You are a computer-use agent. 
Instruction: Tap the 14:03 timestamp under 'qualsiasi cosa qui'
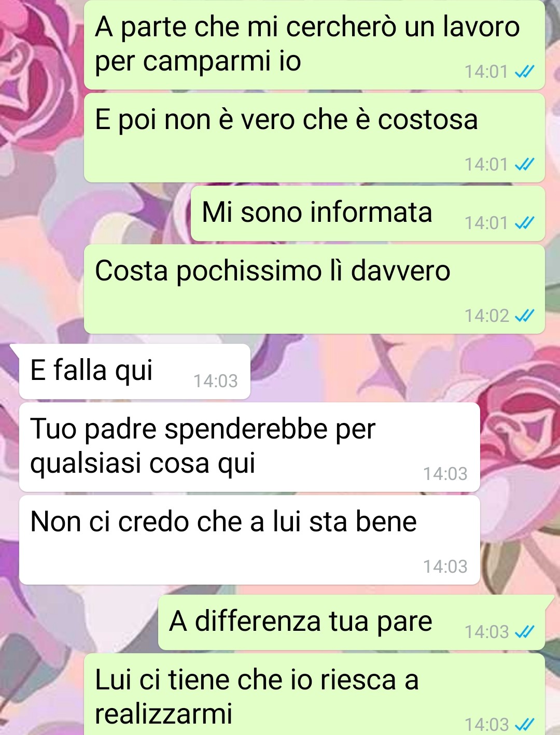pos(445,474)
